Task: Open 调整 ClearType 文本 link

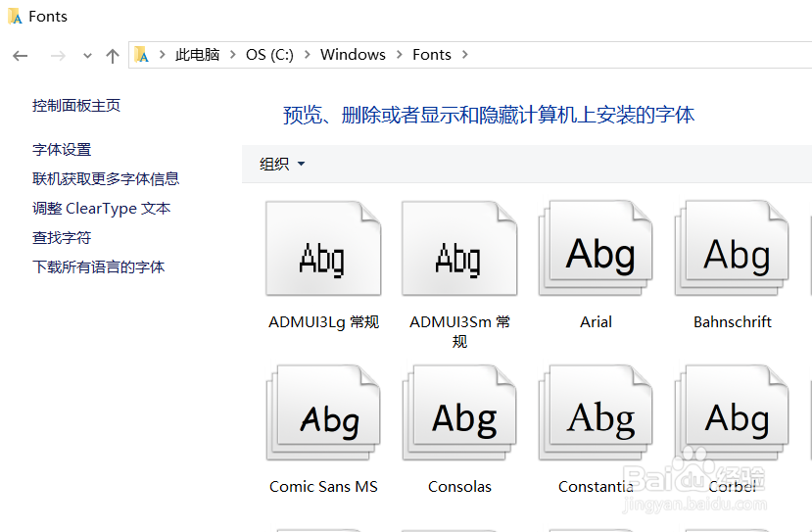Action: (102, 209)
